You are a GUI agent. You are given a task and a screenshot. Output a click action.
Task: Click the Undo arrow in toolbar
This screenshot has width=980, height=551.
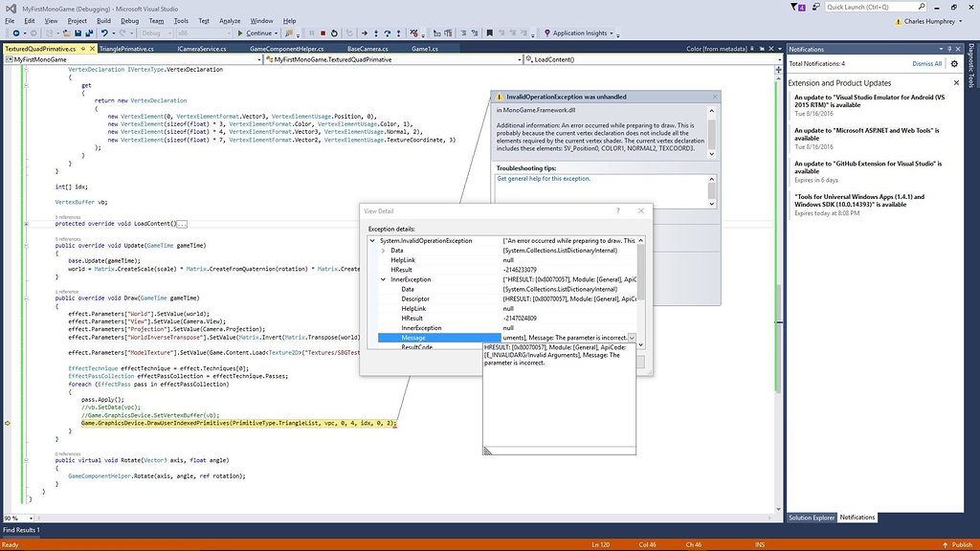(x=103, y=33)
